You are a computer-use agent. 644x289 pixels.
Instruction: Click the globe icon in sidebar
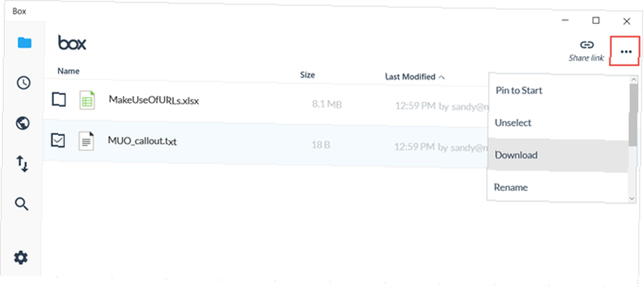tap(23, 123)
